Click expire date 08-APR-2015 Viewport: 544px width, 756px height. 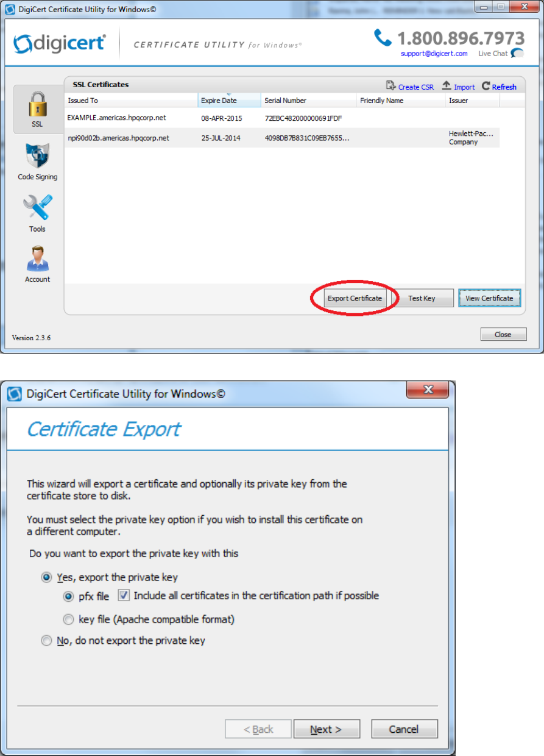point(221,118)
